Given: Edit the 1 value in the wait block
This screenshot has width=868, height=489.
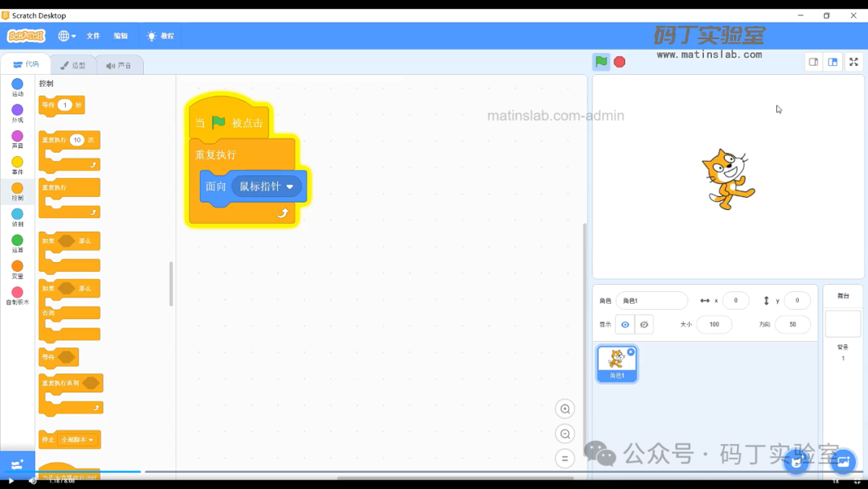Looking at the screenshot, I should [x=65, y=105].
